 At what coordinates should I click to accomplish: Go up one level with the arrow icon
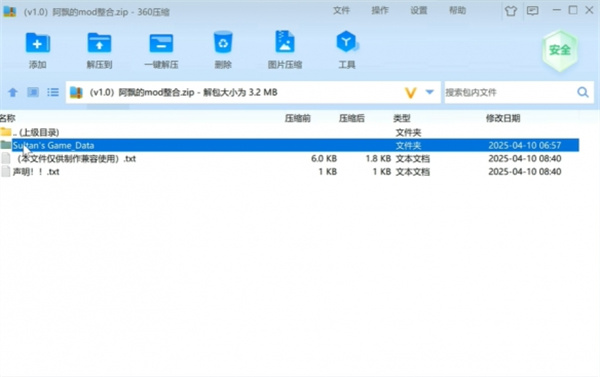coord(13,92)
